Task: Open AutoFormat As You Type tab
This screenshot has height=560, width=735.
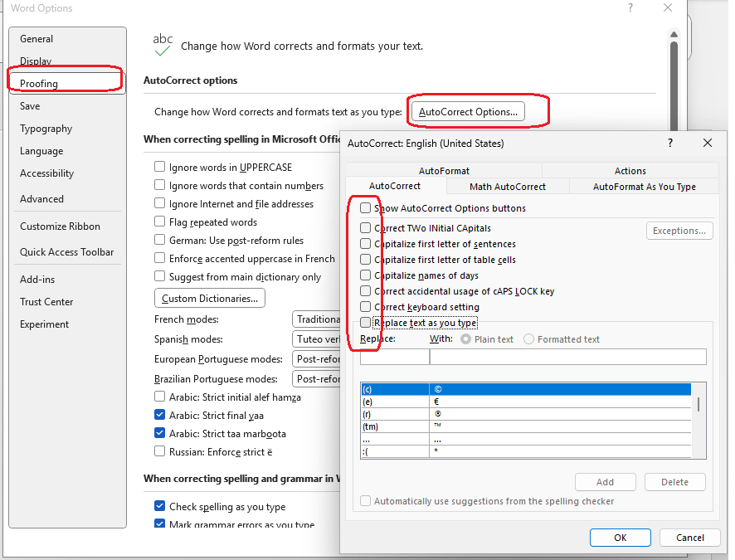Action: click(644, 187)
